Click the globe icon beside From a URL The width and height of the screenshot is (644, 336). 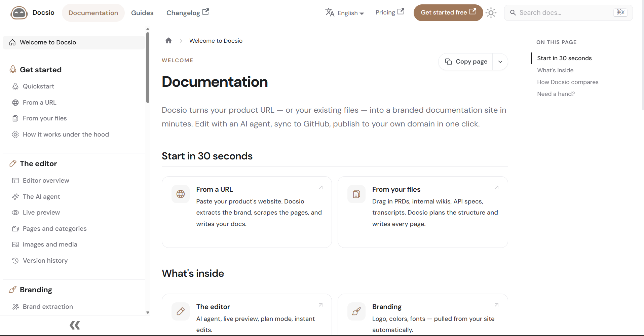(15, 103)
